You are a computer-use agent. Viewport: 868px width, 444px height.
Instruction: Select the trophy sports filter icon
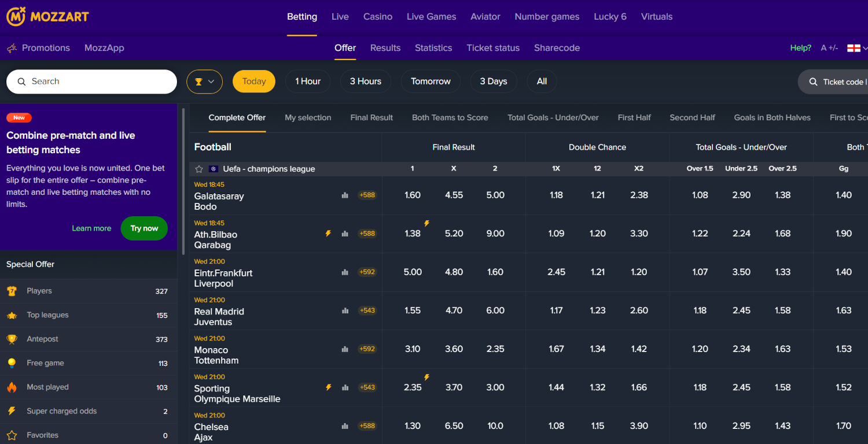(200, 81)
